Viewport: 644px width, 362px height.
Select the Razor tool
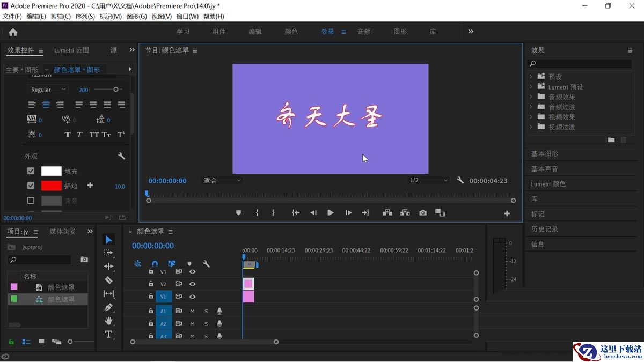point(108,280)
